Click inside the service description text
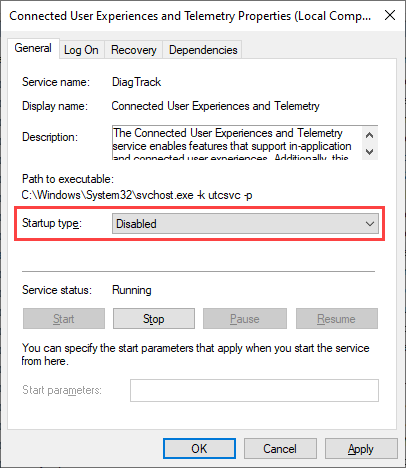This screenshot has width=406, height=468. click(x=237, y=143)
